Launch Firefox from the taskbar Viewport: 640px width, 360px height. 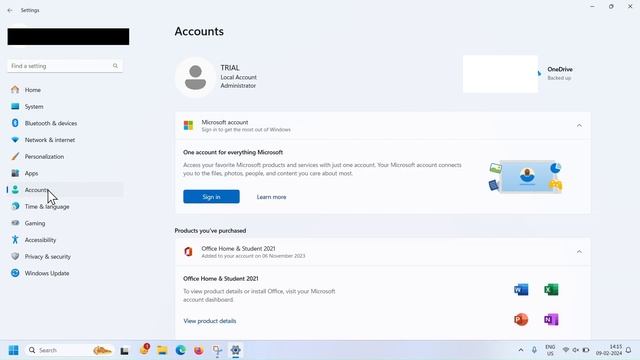coord(199,350)
